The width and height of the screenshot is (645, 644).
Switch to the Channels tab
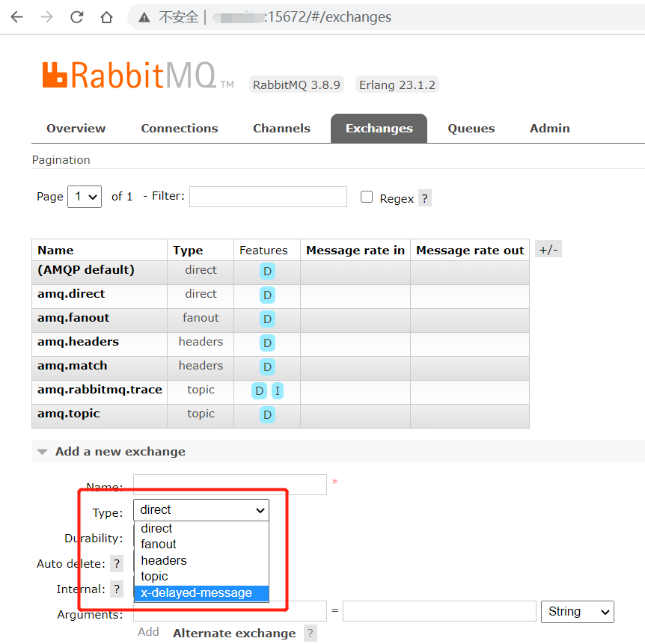pos(281,129)
